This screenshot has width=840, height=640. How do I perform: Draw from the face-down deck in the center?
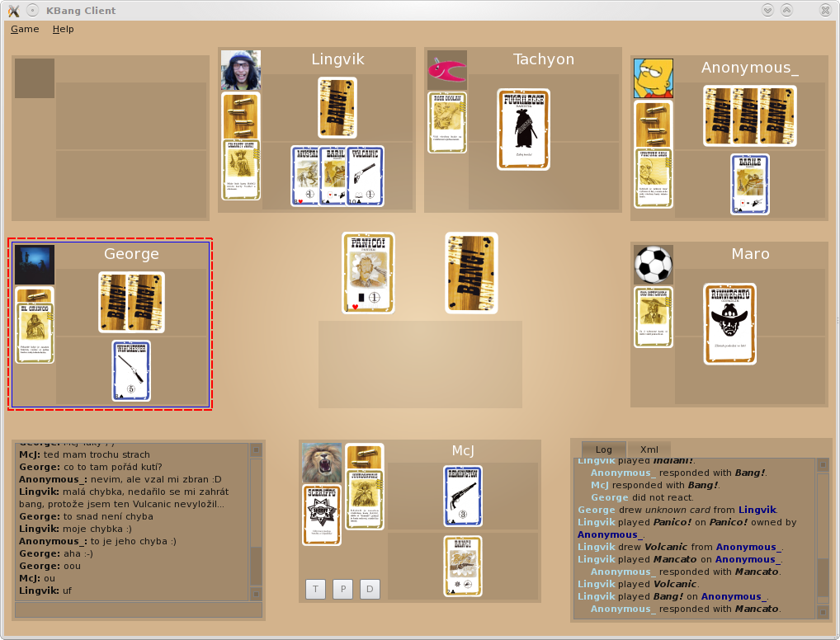click(471, 273)
